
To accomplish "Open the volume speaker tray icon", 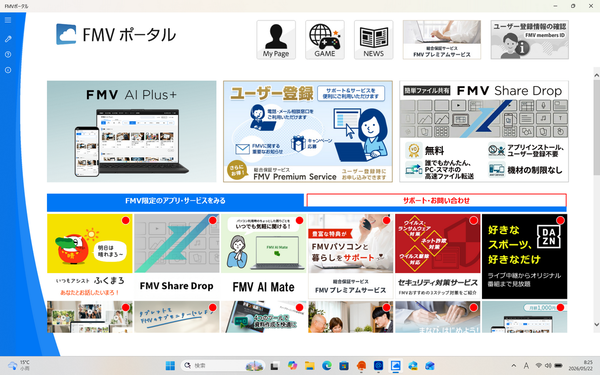I will [548, 366].
